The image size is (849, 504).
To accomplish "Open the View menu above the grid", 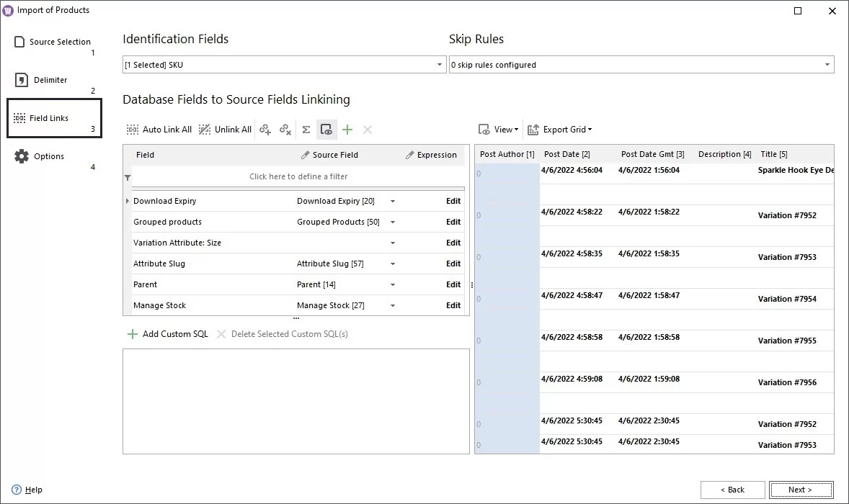I will click(499, 130).
